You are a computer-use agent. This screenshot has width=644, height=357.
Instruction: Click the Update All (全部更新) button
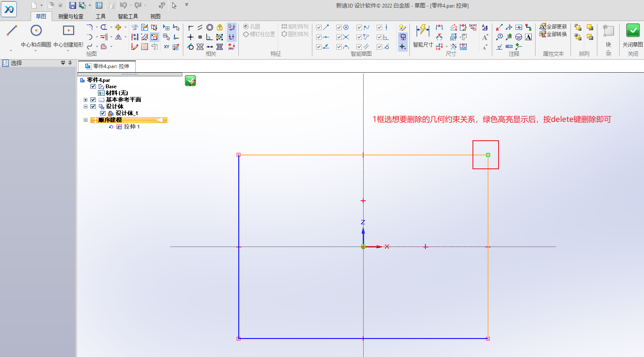[553, 27]
